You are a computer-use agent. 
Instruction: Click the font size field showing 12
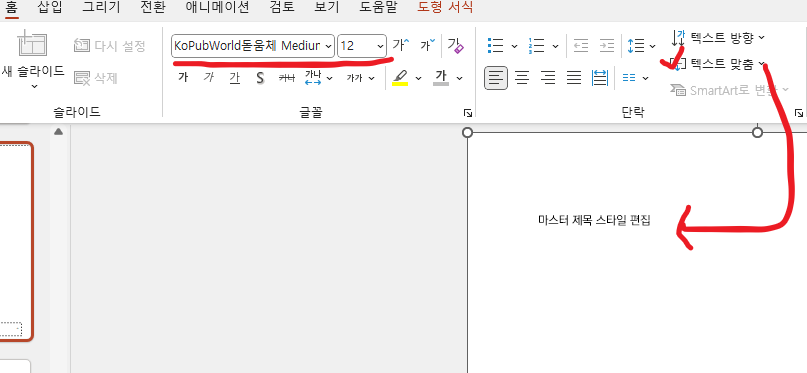click(356, 46)
